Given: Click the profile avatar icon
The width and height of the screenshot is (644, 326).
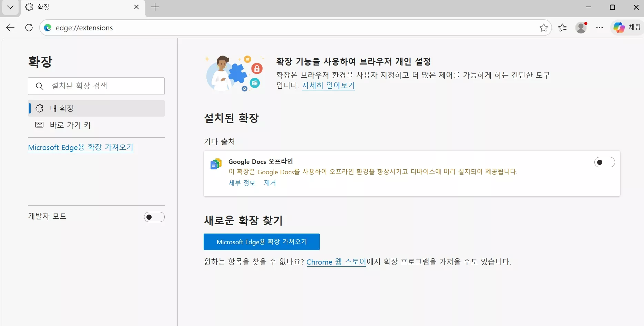Looking at the screenshot, I should (581, 28).
